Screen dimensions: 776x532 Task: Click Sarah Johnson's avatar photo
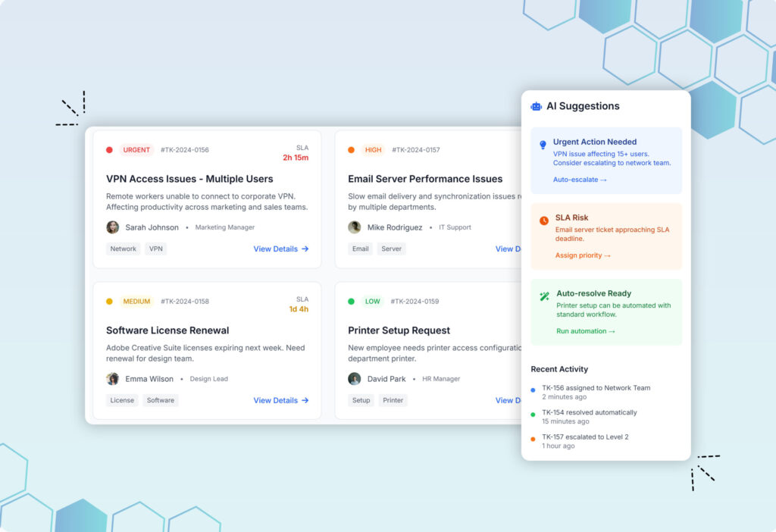pos(113,227)
